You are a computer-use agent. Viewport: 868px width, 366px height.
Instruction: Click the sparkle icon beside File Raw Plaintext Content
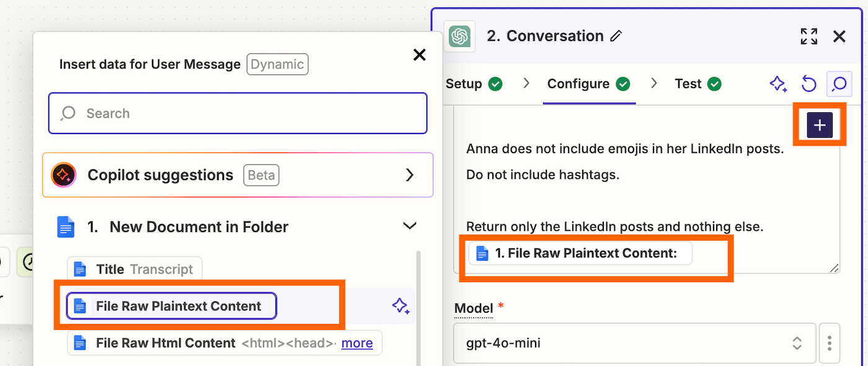pyautogui.click(x=400, y=306)
